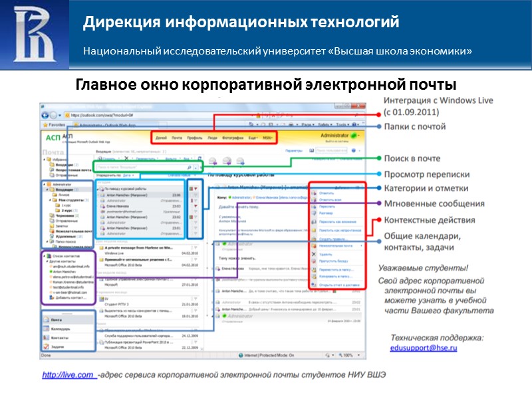The image size is (532, 399).
Task: Open the Домой item in the top bar
Action: (161, 138)
